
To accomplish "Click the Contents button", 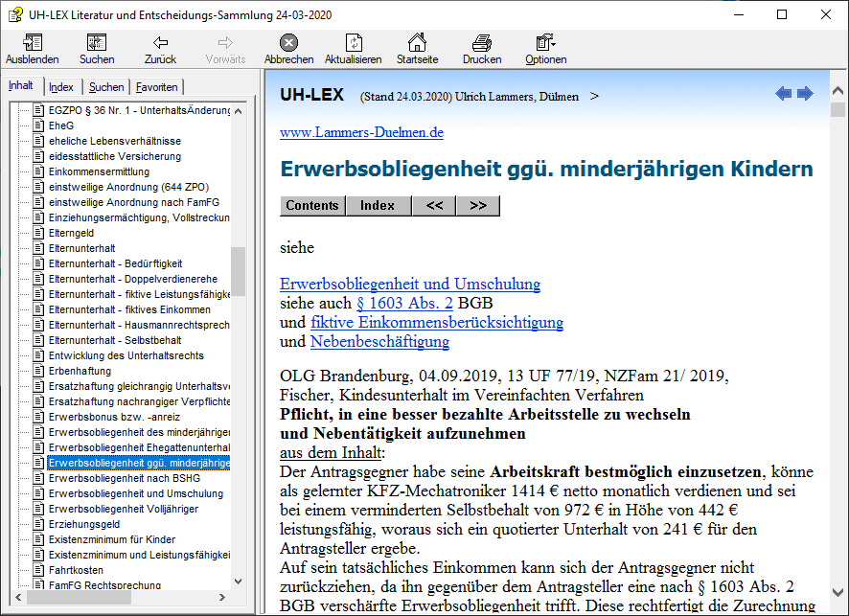I will [x=312, y=206].
